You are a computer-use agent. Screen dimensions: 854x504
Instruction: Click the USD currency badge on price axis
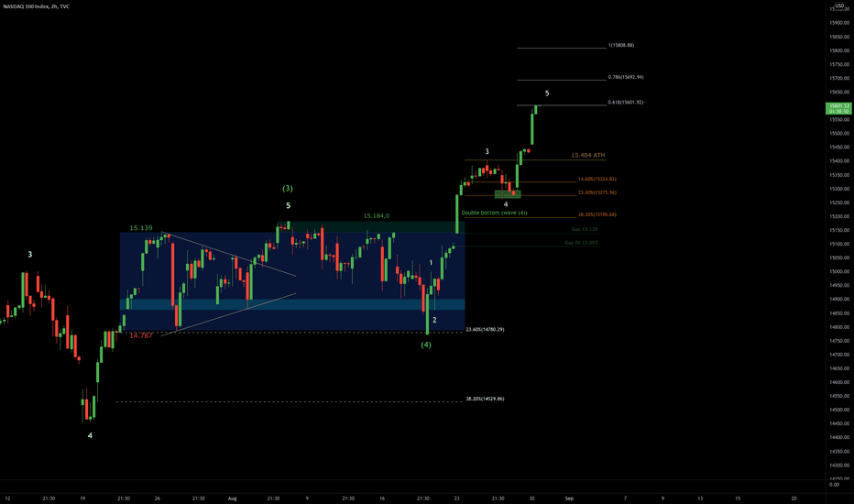(839, 5)
